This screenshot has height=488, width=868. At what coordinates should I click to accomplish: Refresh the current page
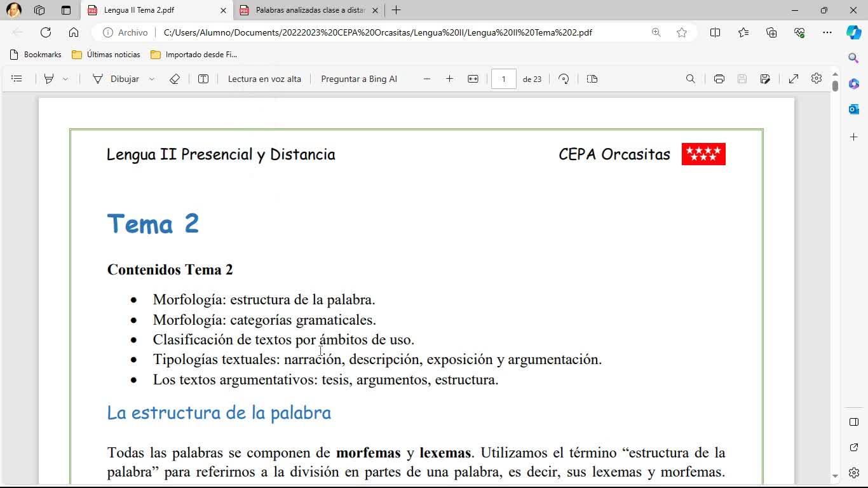click(x=46, y=32)
